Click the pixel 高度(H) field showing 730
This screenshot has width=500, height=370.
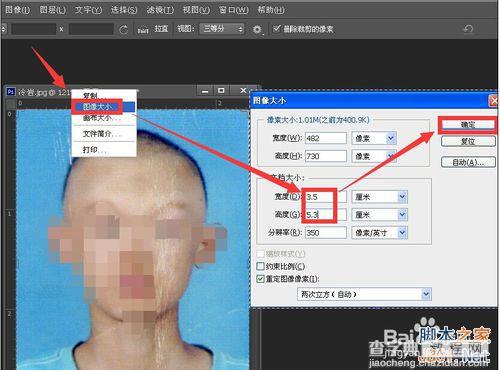point(326,156)
